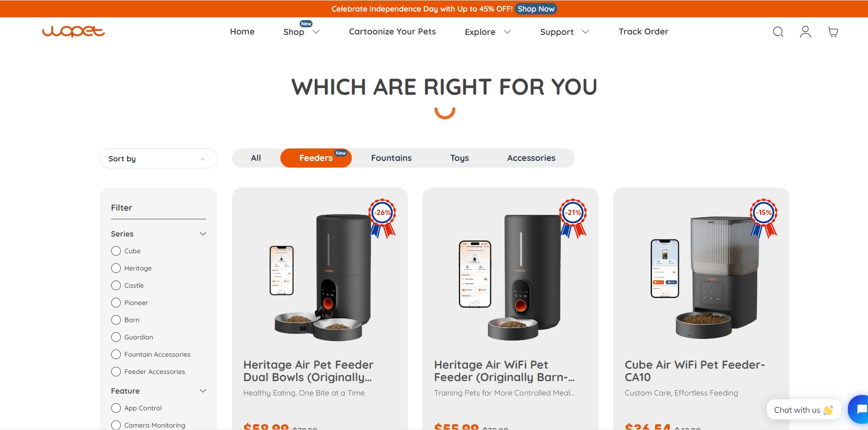Open the Track Order link
The height and width of the screenshot is (430, 868).
[x=643, y=32]
